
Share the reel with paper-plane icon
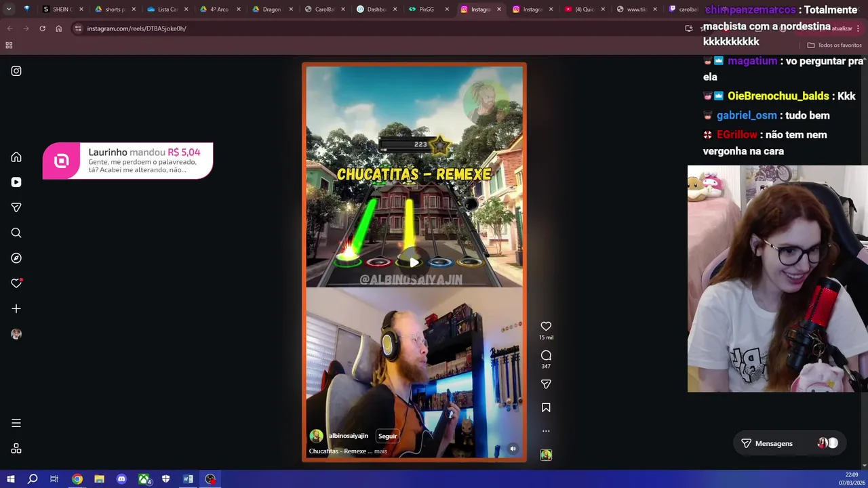tap(546, 384)
